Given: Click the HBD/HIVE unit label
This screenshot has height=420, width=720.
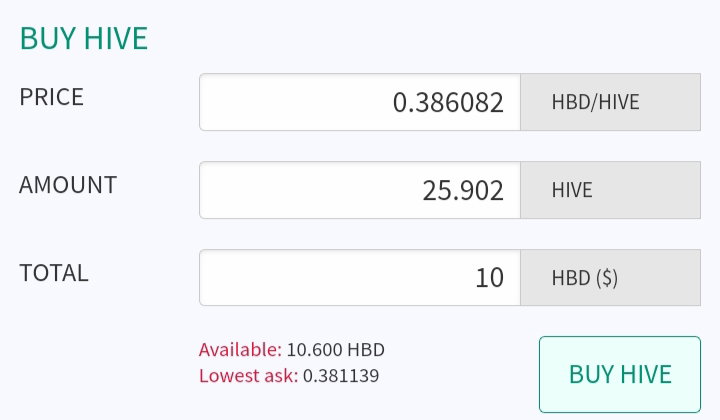Looking at the screenshot, I should tap(596, 102).
